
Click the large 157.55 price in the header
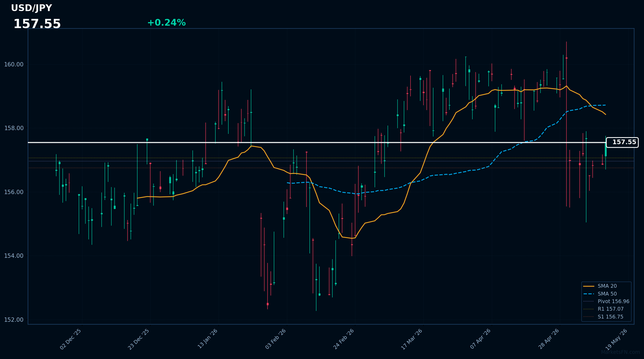[37, 24]
